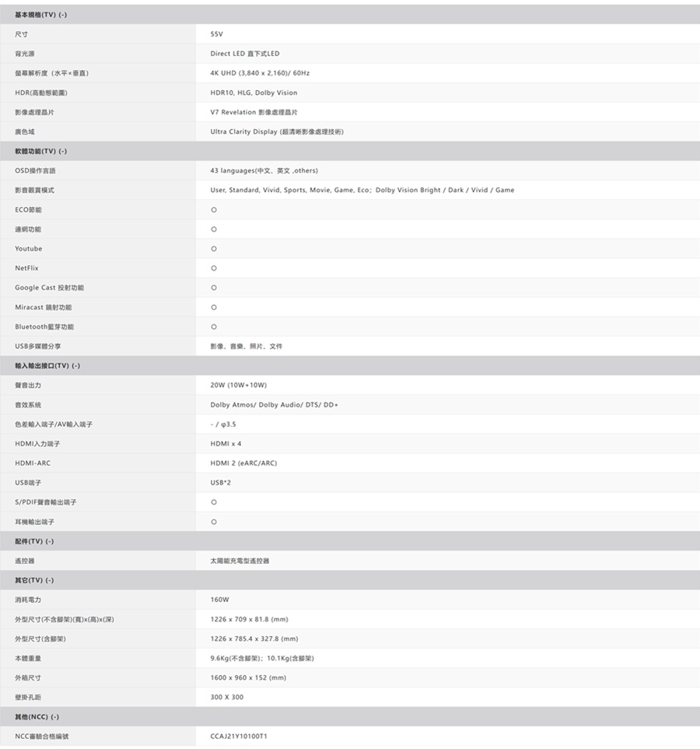Viewport: 700px width, 749px height.
Task: Select the '1226 x 709 x 81.8 (mm)' value
Action: pyautogui.click(x=250, y=620)
